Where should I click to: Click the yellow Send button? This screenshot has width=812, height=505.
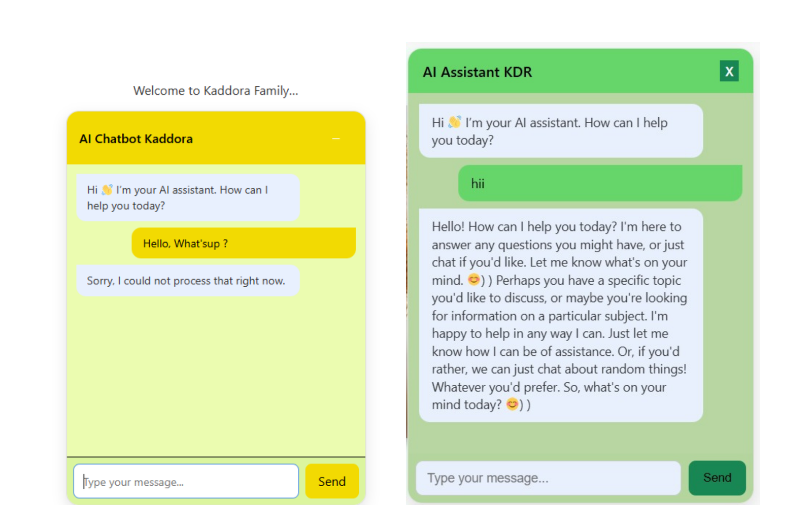[332, 481]
